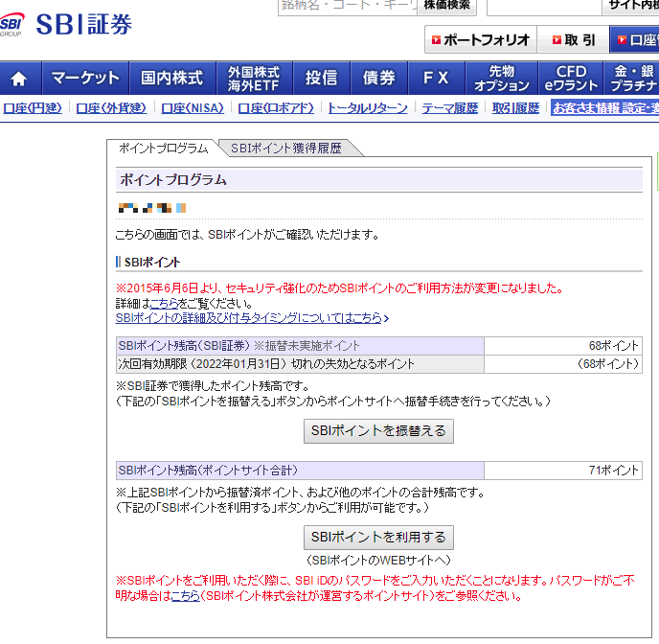Click the SBIポイントを振替える button
The image size is (659, 644).
tap(378, 431)
